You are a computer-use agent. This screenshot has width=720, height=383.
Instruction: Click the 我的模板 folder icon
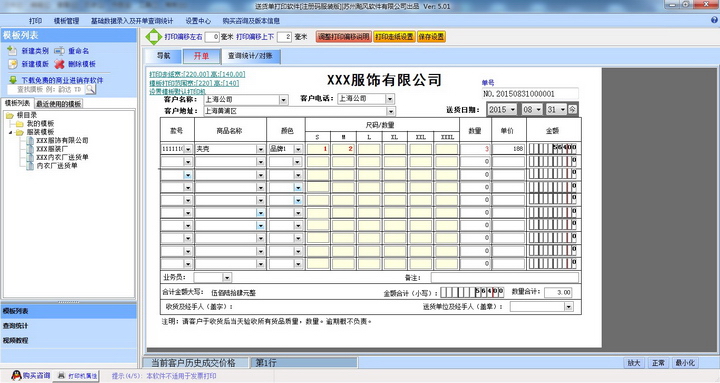[19, 124]
